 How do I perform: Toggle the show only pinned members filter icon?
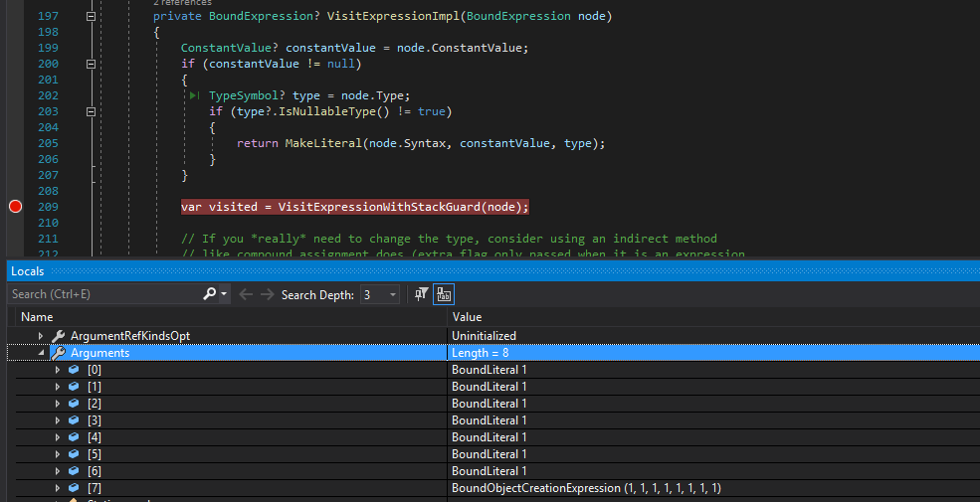point(422,294)
